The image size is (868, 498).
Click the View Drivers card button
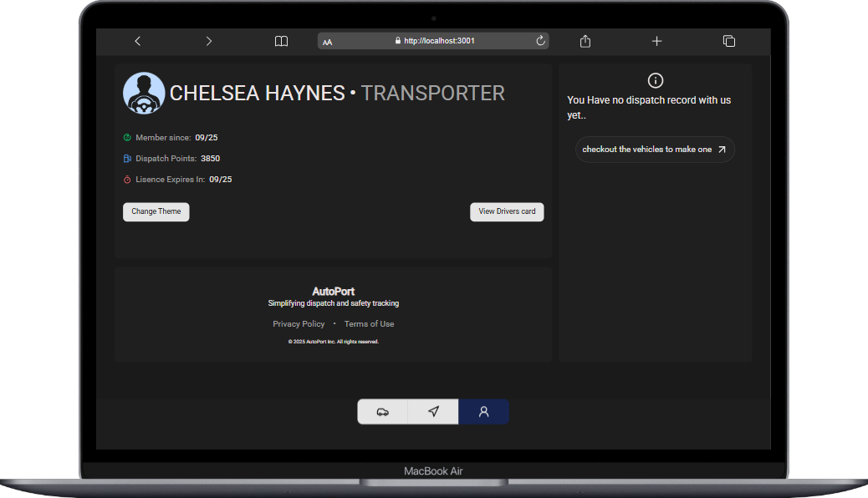click(x=507, y=211)
